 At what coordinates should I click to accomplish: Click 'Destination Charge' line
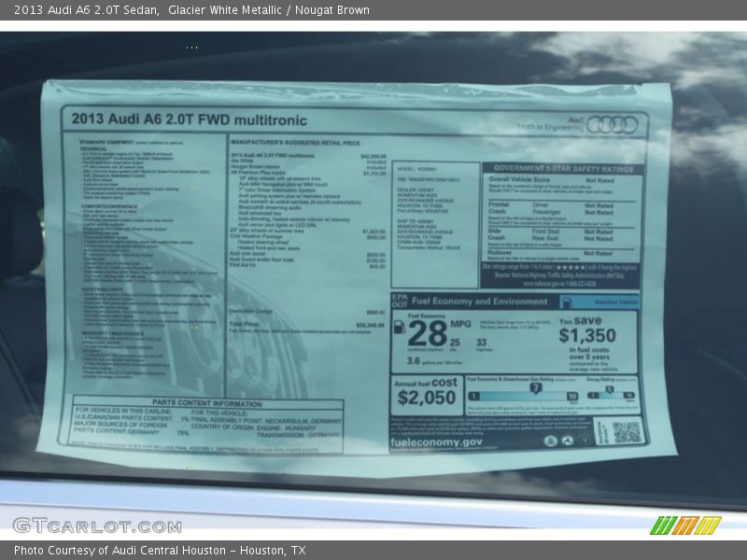[x=307, y=312]
